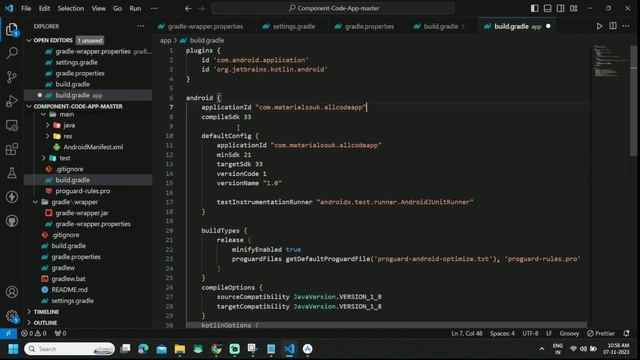Open the Extensions view
The width and height of the screenshot is (640, 360).
[x=12, y=149]
